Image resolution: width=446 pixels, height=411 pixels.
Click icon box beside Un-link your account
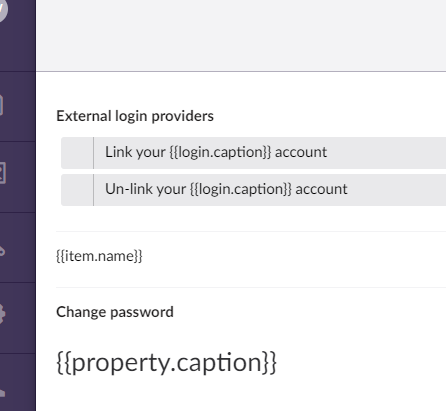click(77, 190)
